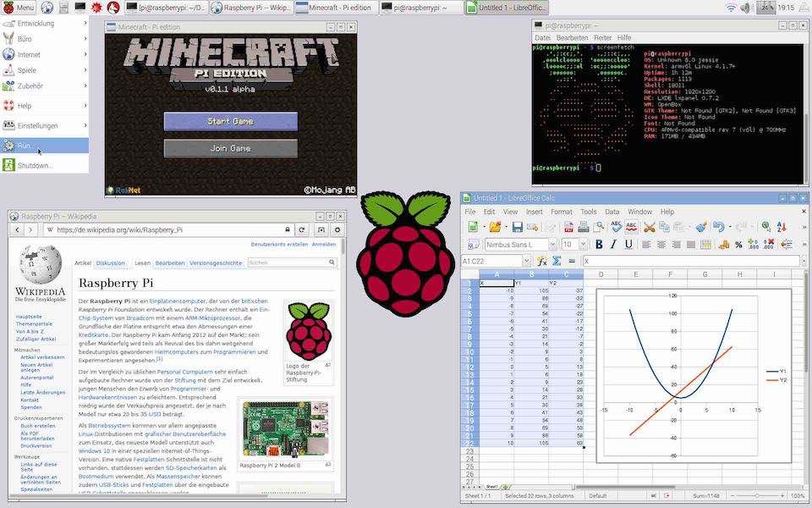Screen dimensions: 812x508
Task: Open the Data menu in LibreOffice Calc
Action: click(x=612, y=212)
